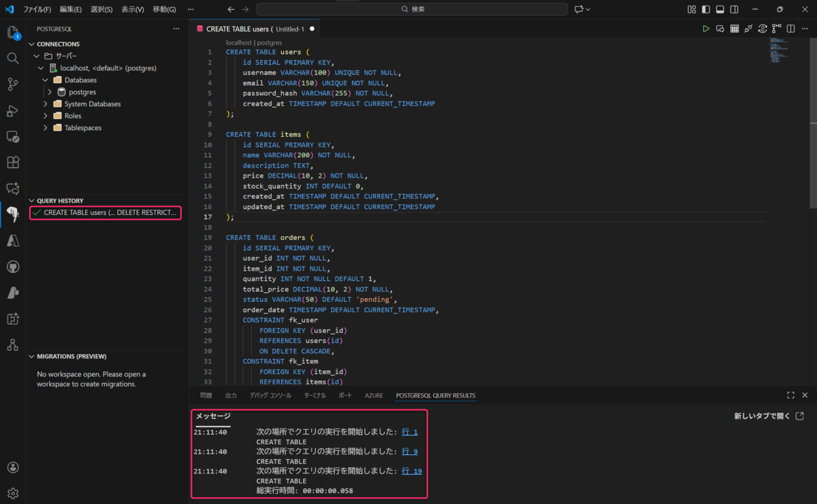Viewport: 817px width, 504px height.
Task: Switch to the ターミナル panel tab
Action: click(x=314, y=395)
